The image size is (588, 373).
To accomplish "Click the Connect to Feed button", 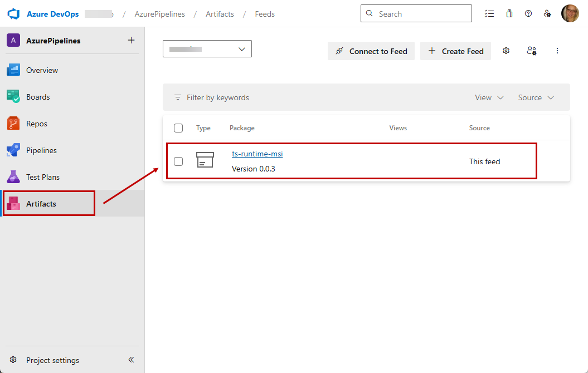I will (371, 51).
